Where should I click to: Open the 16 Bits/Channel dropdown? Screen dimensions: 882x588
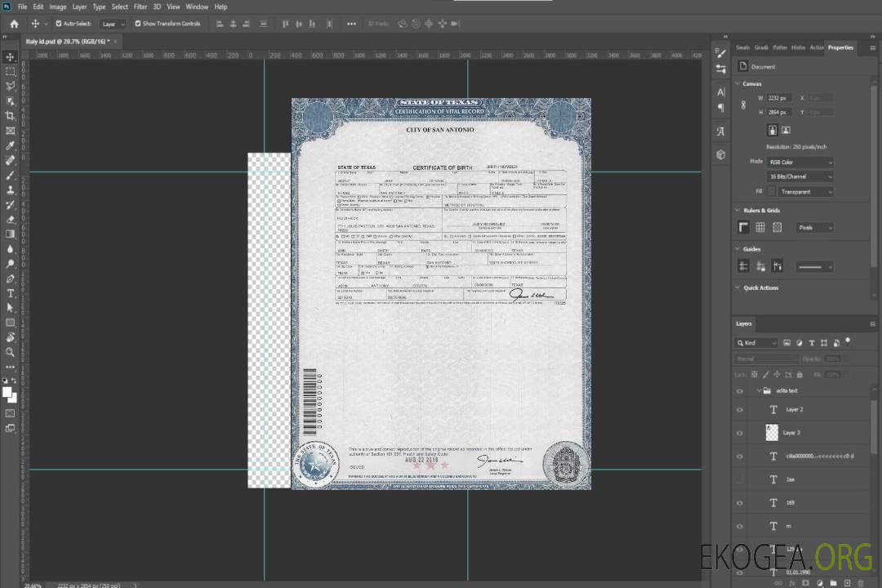(x=800, y=176)
